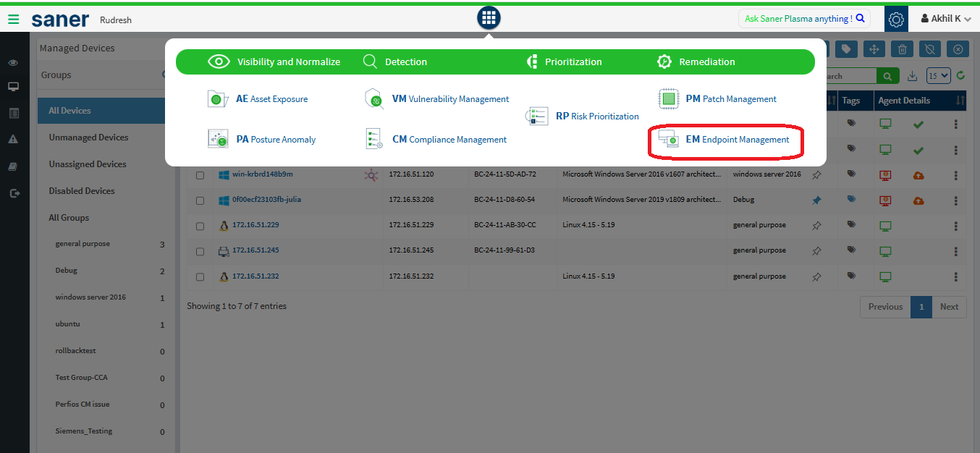This screenshot has width=980, height=453.
Task: Download the device list via download icon
Action: pyautogui.click(x=913, y=76)
